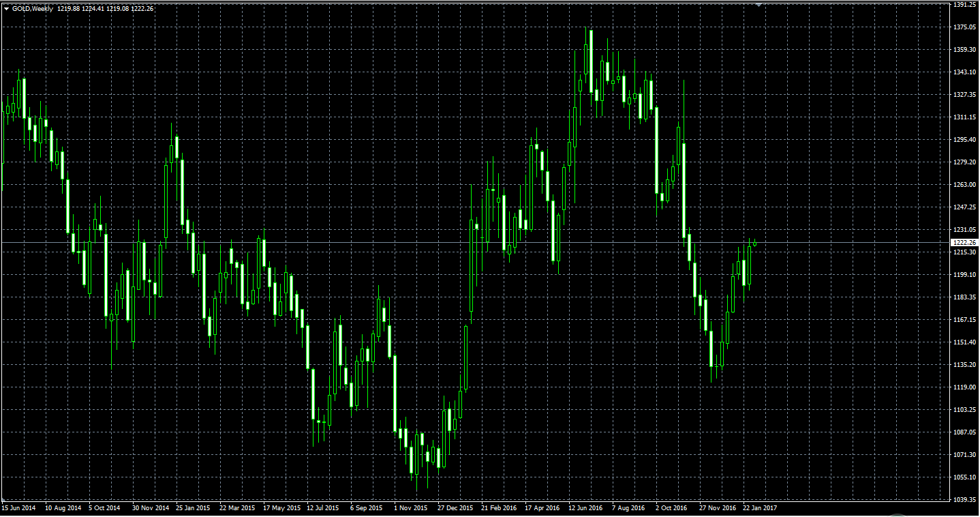Select the 6 Sep 2015 date label
The width and height of the screenshot is (980, 517).
(367, 508)
